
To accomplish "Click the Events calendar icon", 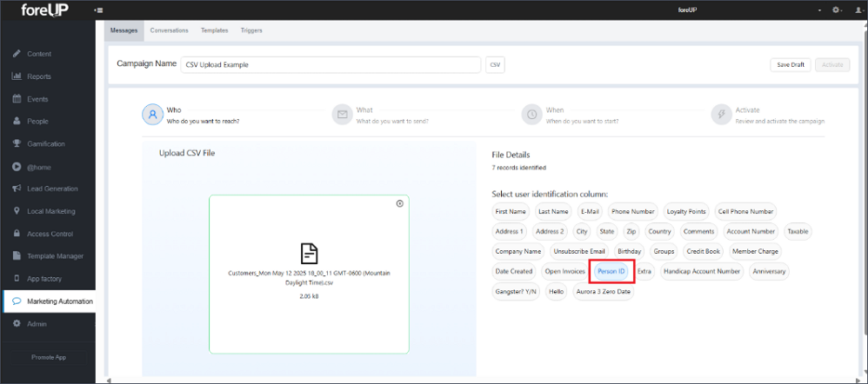I will point(17,99).
